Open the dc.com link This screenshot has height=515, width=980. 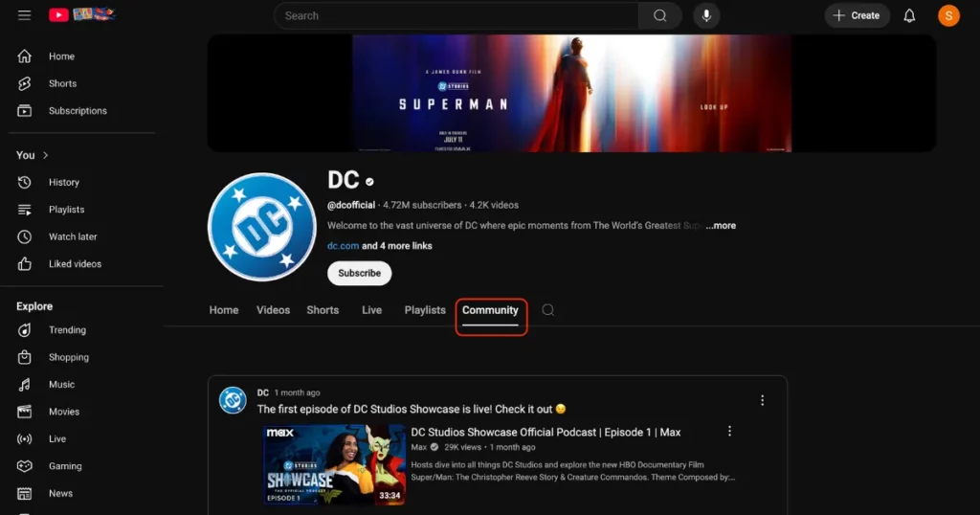(x=344, y=246)
